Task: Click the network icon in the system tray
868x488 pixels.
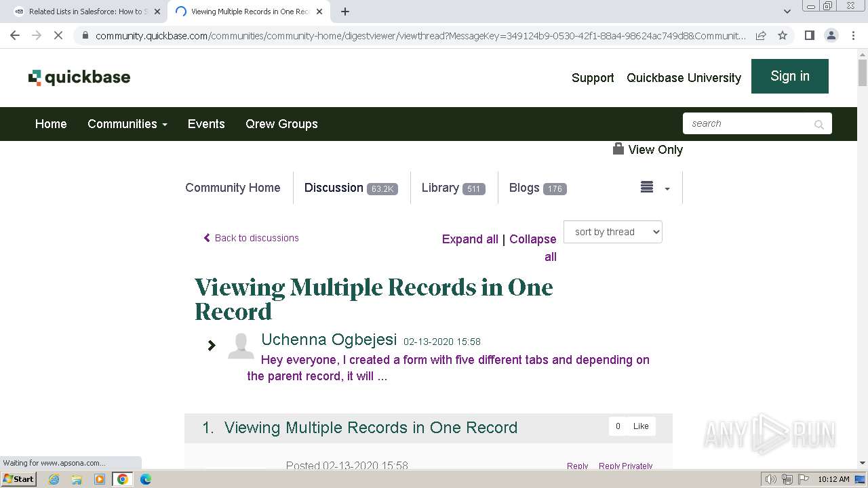Action: [x=787, y=479]
